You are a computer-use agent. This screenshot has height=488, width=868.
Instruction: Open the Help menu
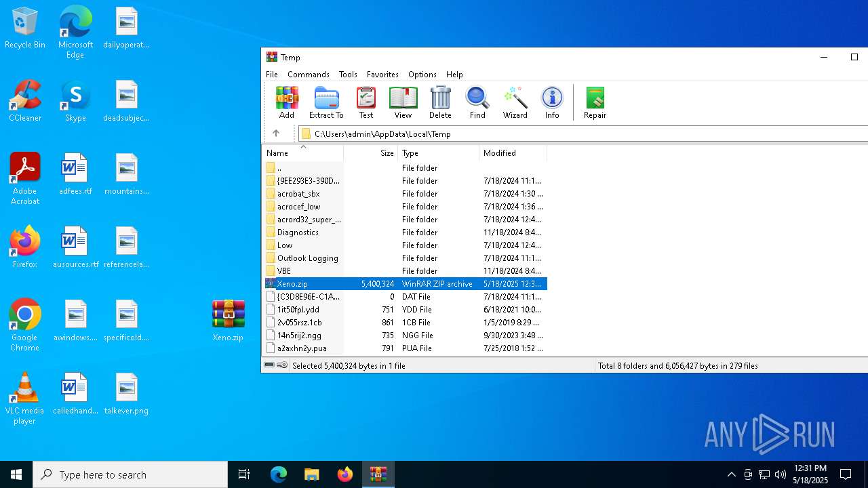454,75
